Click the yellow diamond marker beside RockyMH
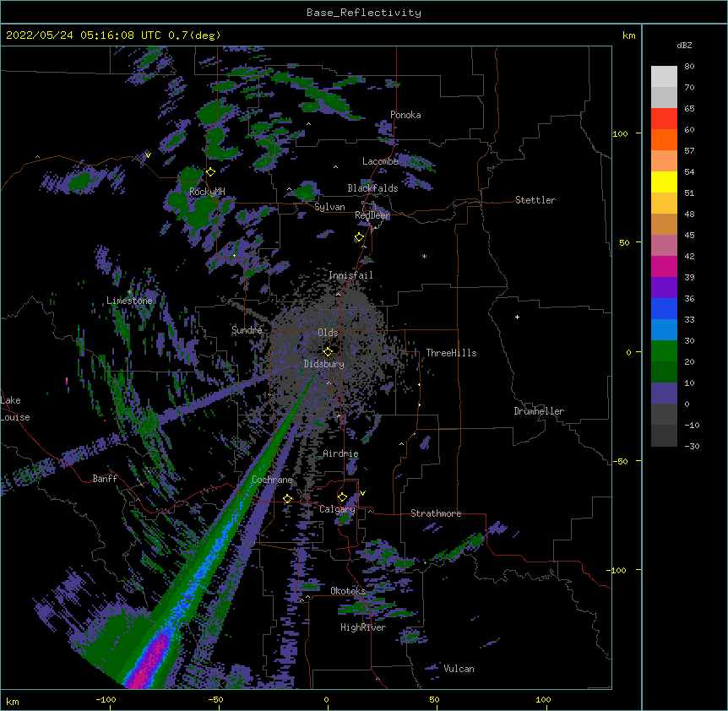Image resolution: width=728 pixels, height=711 pixels. (210, 172)
